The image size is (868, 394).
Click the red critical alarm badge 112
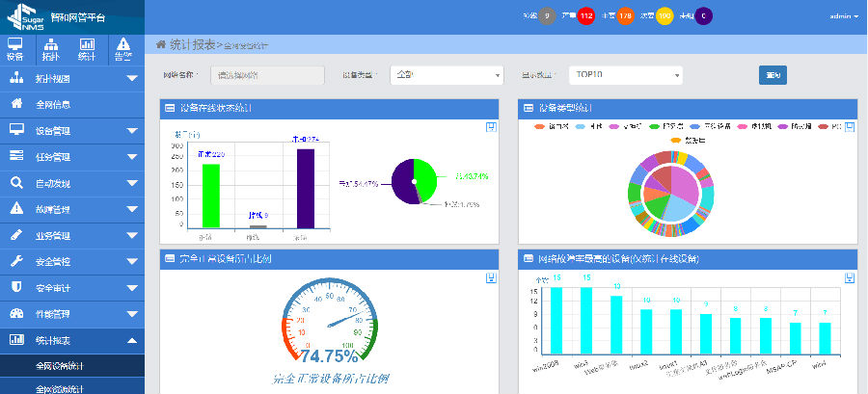point(585,16)
